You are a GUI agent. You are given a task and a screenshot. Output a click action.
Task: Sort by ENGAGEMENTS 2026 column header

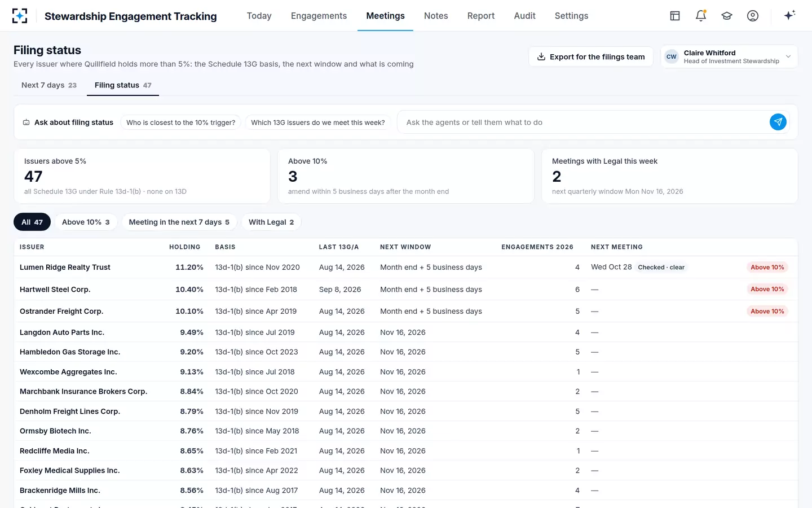pos(537,247)
